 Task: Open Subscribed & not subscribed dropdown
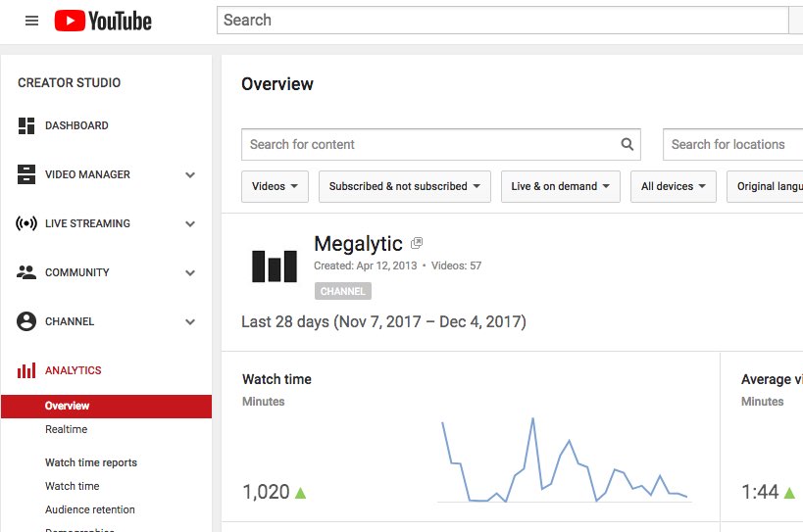click(404, 187)
